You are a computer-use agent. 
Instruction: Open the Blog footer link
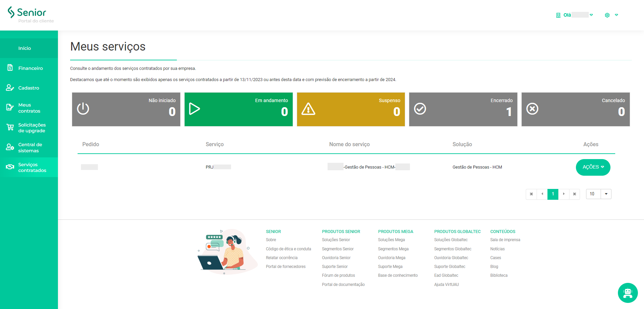pyautogui.click(x=494, y=267)
